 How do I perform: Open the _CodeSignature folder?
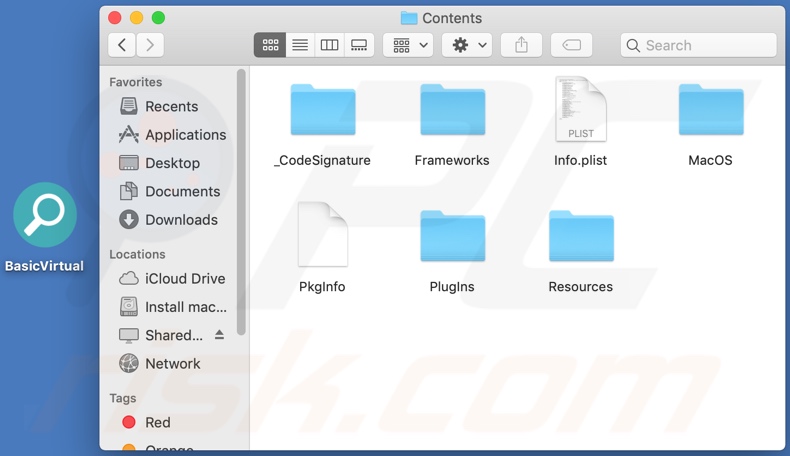323,111
